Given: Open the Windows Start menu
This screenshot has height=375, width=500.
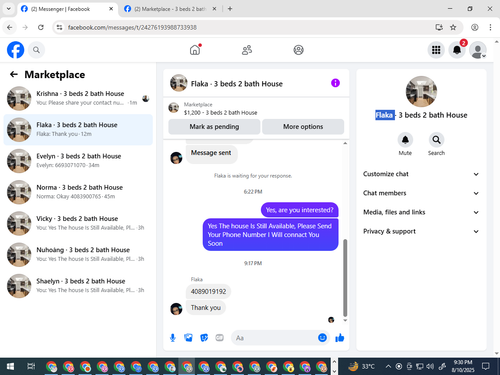Looking at the screenshot, I should [10, 367].
